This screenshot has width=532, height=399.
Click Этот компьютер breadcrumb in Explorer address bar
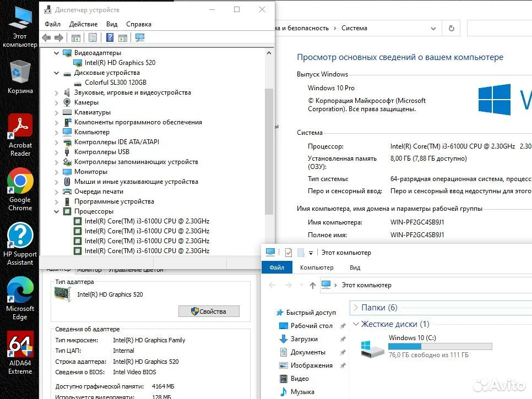coord(366,286)
